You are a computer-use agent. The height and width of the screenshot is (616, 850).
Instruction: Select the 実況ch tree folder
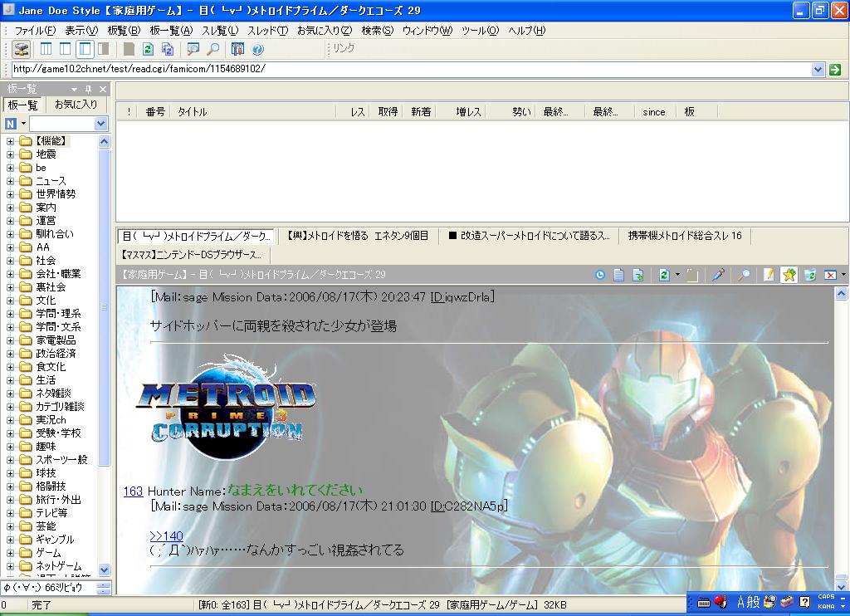(x=51, y=420)
